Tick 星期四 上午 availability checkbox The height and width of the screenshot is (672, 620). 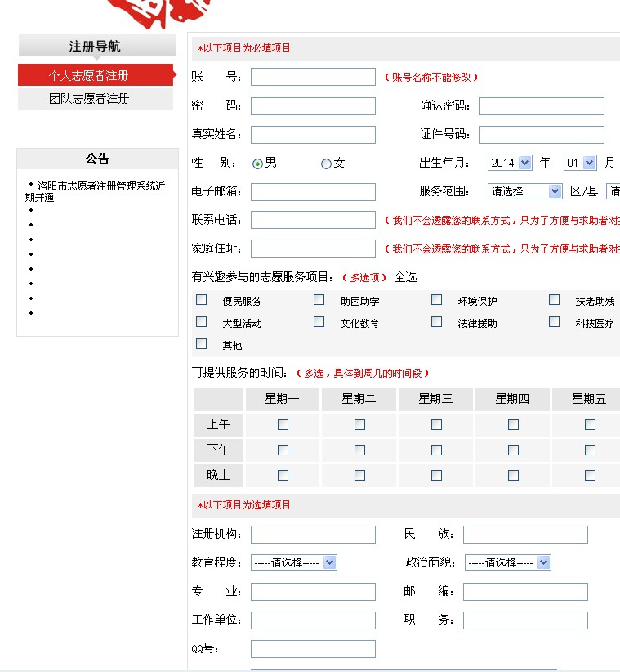(513, 425)
